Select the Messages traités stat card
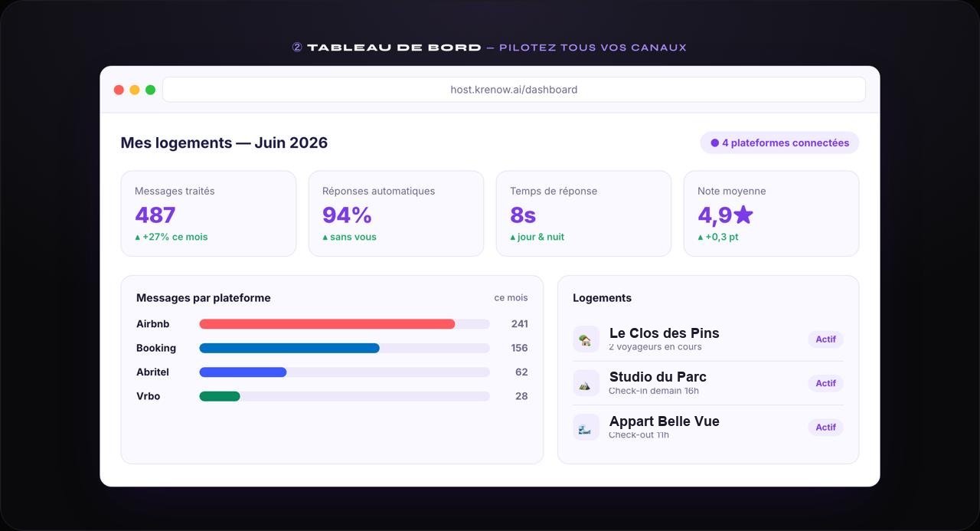The width and height of the screenshot is (980, 531). pos(208,214)
